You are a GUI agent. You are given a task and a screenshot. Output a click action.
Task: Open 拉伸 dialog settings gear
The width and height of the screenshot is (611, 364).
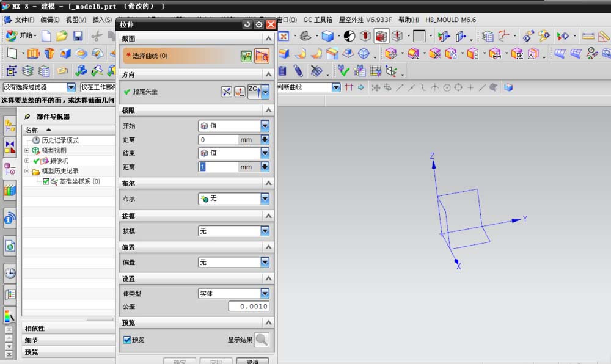coord(258,24)
